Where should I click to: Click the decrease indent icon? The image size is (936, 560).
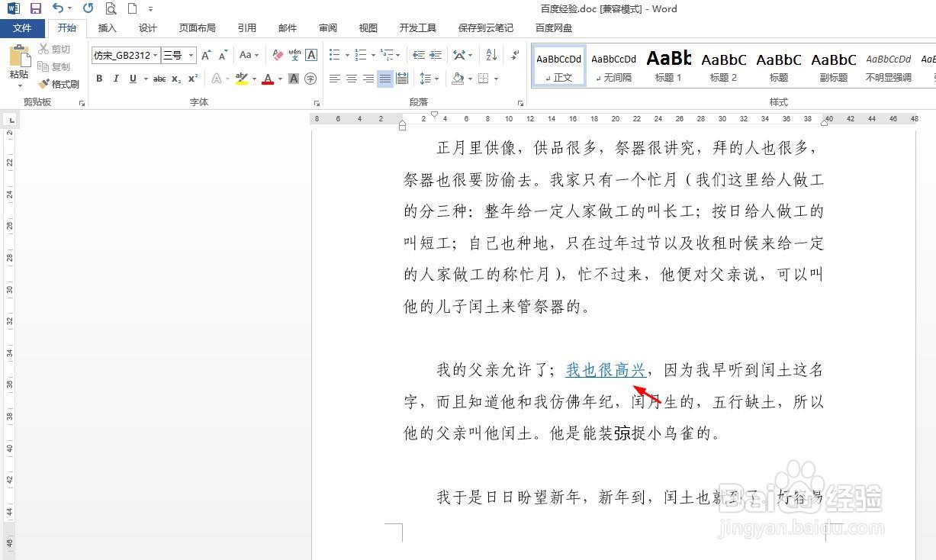[x=419, y=55]
